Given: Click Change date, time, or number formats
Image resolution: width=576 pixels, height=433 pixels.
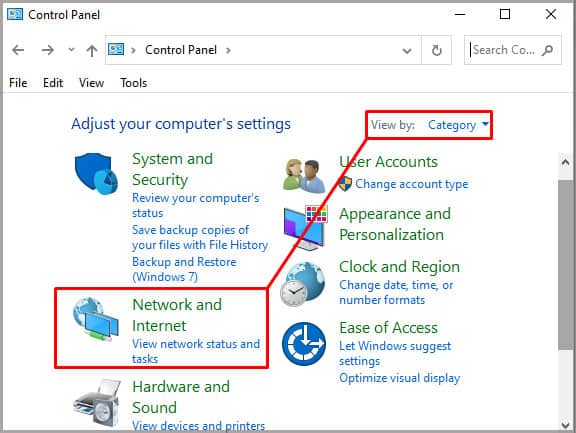Looking at the screenshot, I should (396, 292).
